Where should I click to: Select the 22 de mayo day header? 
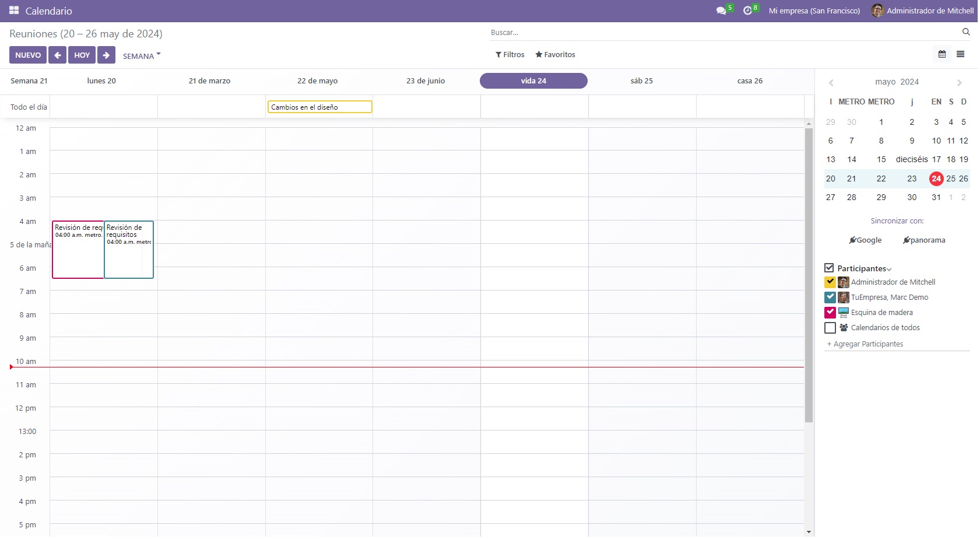[317, 81]
